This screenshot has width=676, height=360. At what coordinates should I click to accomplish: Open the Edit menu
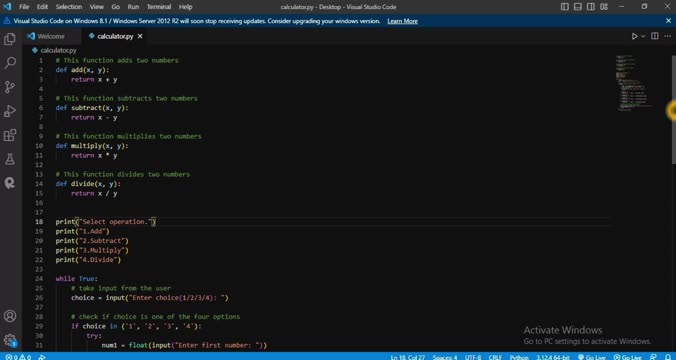42,7
